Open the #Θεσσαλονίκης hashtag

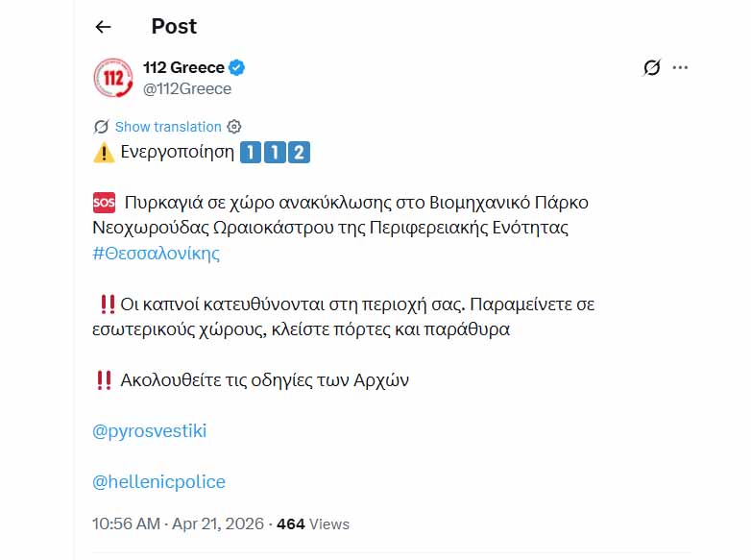point(156,254)
